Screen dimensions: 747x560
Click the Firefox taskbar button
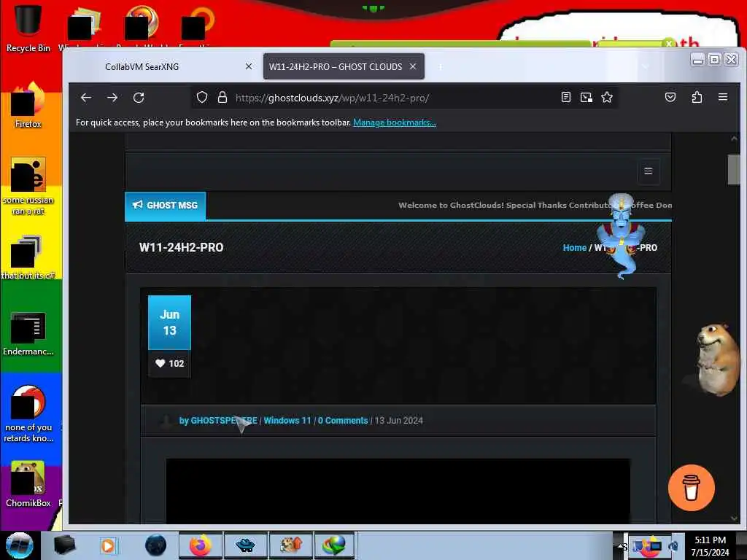tap(201, 545)
